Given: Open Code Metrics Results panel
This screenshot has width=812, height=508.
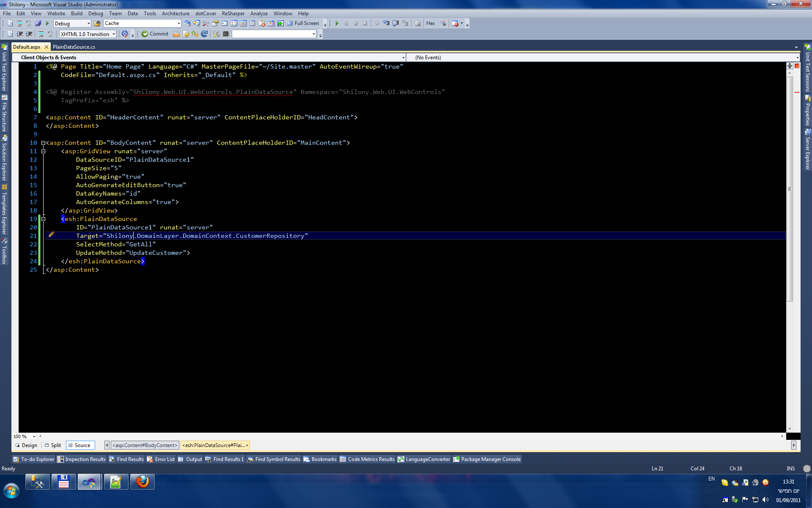Looking at the screenshot, I should pyautogui.click(x=367, y=459).
